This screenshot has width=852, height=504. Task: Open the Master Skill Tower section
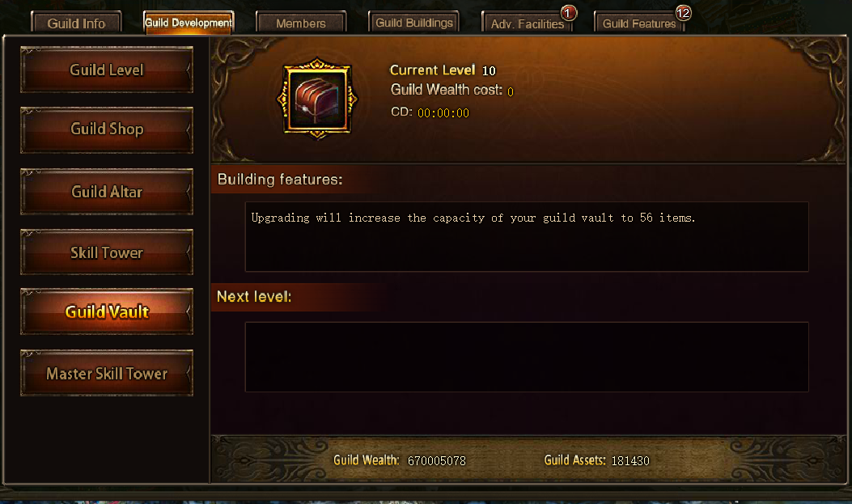107,373
